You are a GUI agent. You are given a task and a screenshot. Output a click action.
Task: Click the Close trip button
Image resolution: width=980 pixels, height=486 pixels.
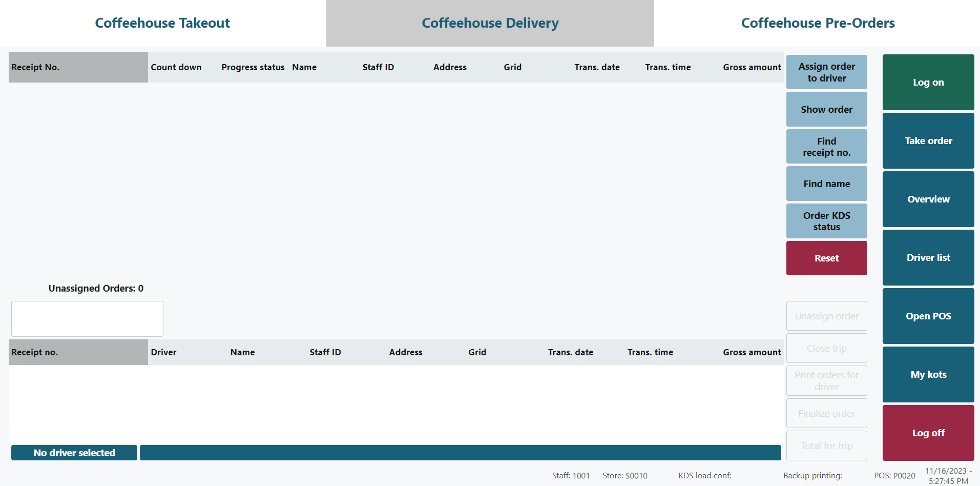coord(826,348)
